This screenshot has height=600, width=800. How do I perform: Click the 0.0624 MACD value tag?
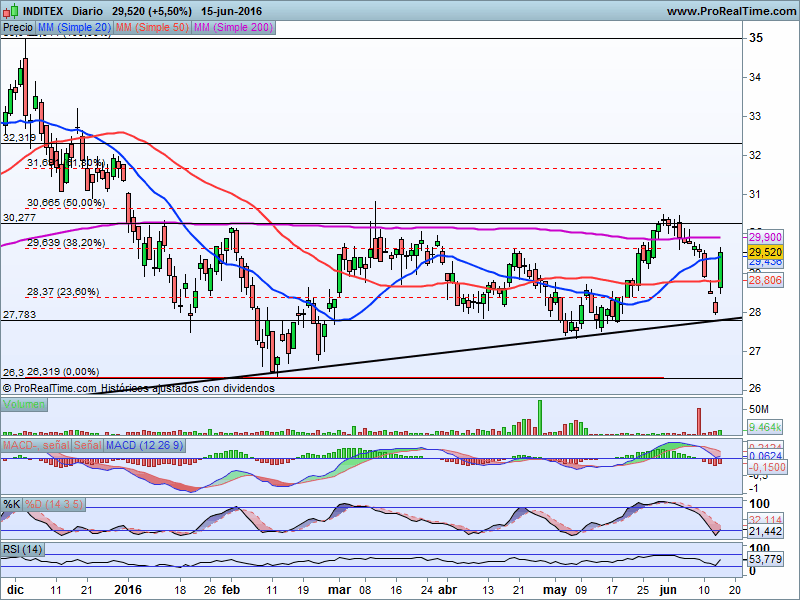(x=765, y=456)
